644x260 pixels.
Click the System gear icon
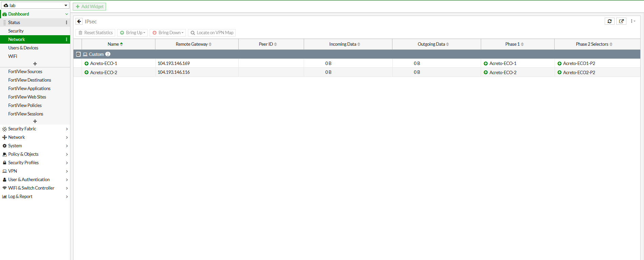click(x=4, y=146)
